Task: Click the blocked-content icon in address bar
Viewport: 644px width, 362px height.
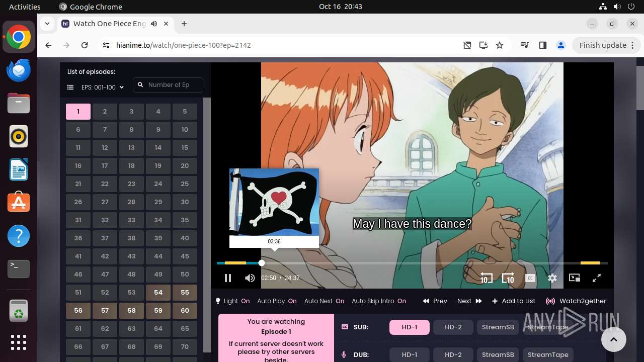Action: [x=467, y=45]
